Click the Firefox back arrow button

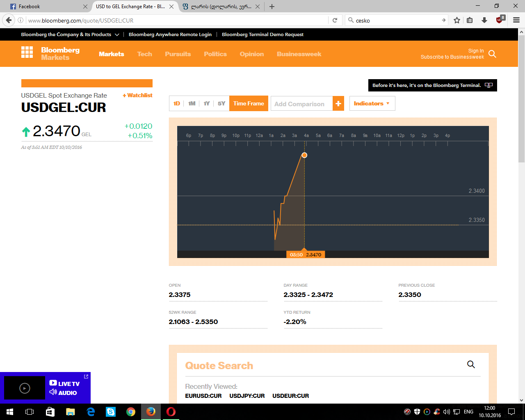coord(9,20)
